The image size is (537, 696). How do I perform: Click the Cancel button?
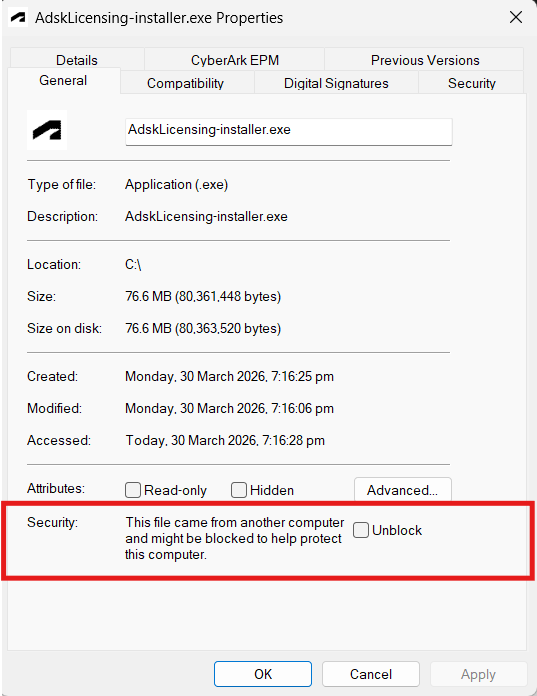(371, 674)
